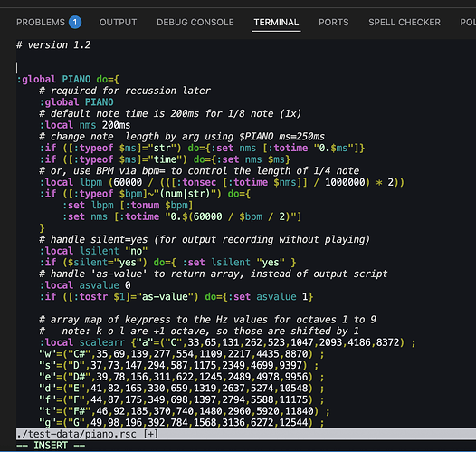Image resolution: width=476 pixels, height=452 pixels.
Task: Click the "w"=("C#" array row
Action: [182, 354]
